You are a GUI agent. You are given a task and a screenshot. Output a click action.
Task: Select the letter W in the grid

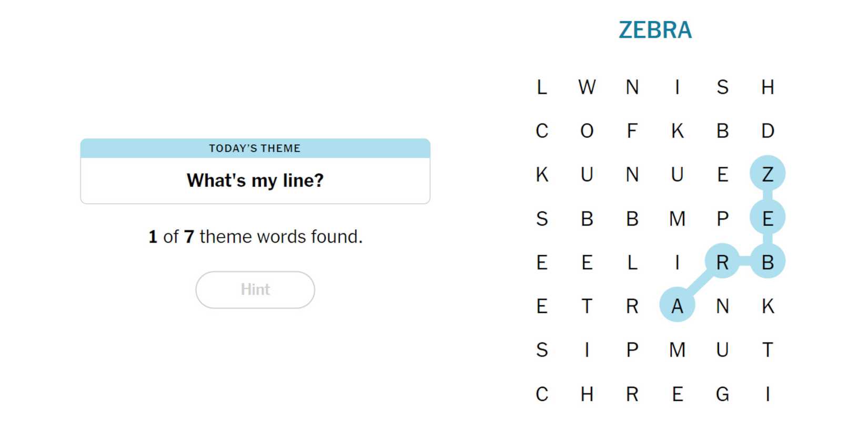(x=587, y=87)
